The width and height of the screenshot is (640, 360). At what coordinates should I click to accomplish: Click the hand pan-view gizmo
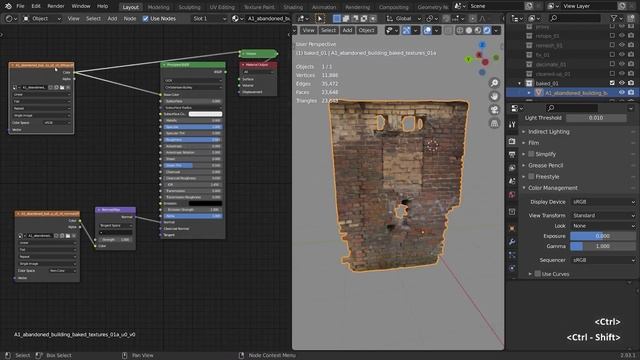[x=494, y=96]
